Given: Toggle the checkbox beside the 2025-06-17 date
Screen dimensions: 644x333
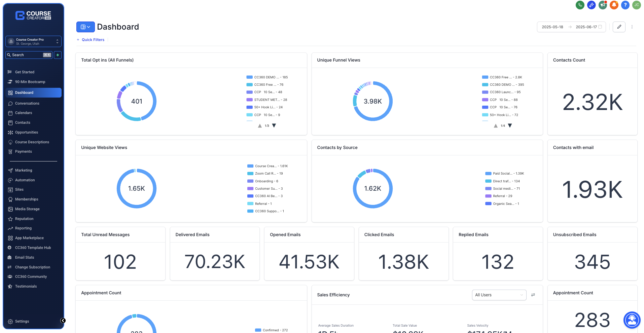Looking at the screenshot, I should 600,27.
